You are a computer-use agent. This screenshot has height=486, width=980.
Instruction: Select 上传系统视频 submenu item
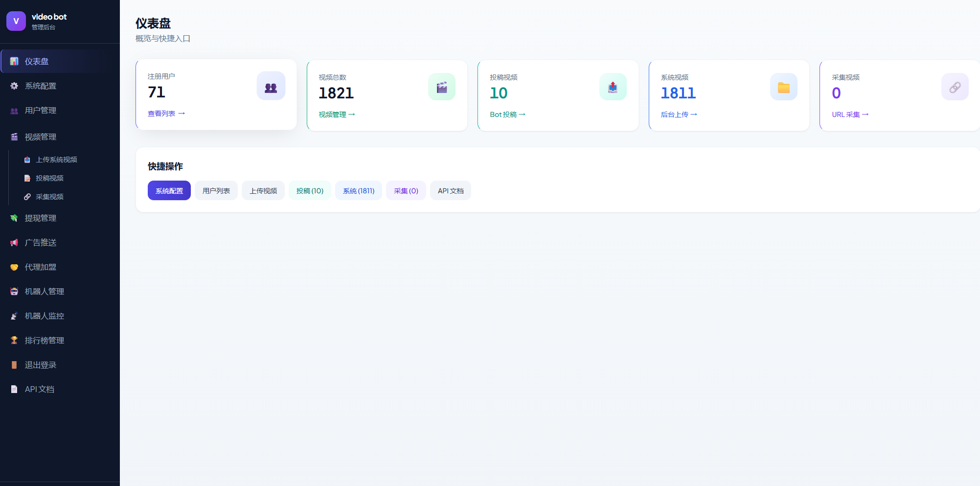click(56, 160)
